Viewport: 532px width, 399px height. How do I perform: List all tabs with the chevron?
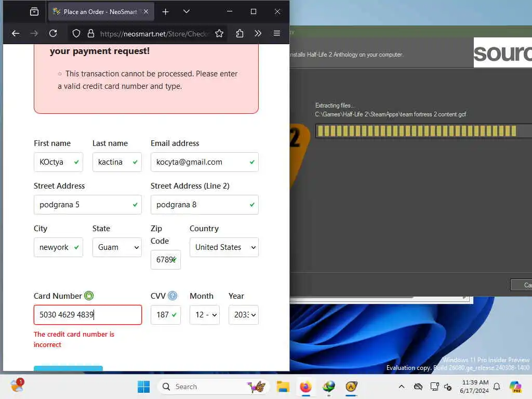[187, 11]
